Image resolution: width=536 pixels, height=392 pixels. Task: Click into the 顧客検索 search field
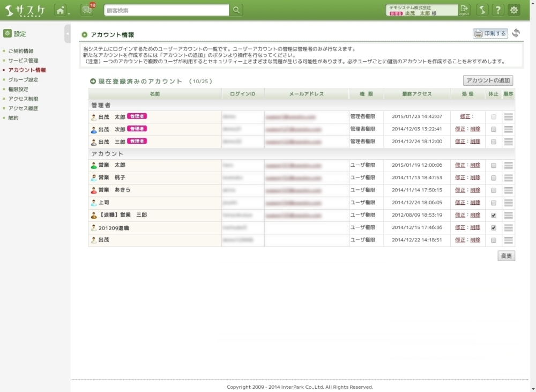tap(166, 10)
